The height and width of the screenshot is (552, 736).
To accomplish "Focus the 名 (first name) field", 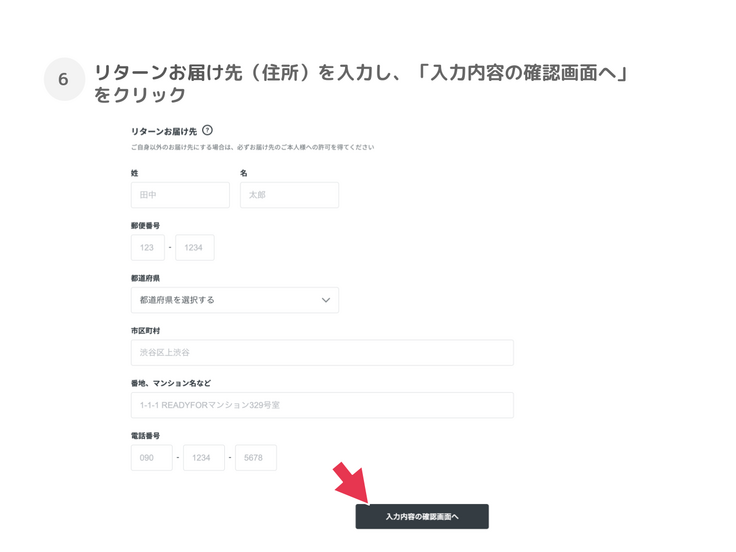I will pos(289,195).
